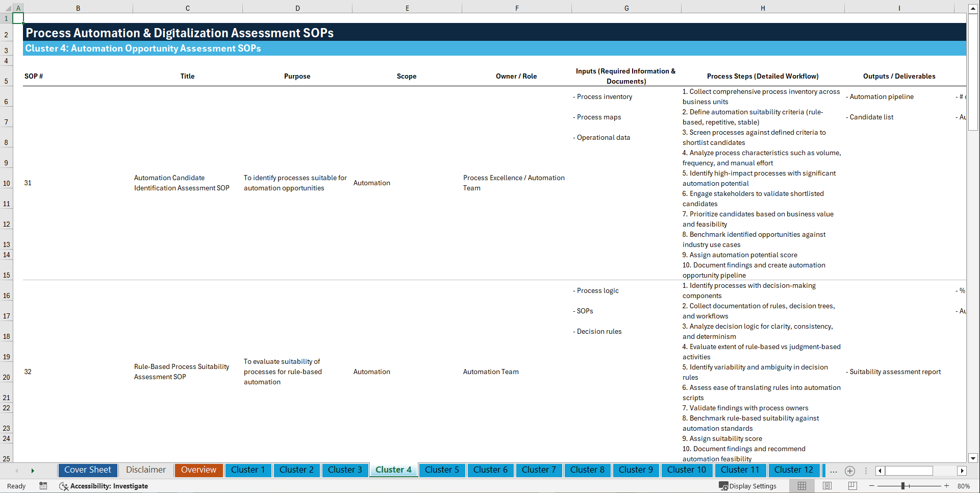Open the Cover Sheet tab
This screenshot has width=980, height=493.
[87, 470]
